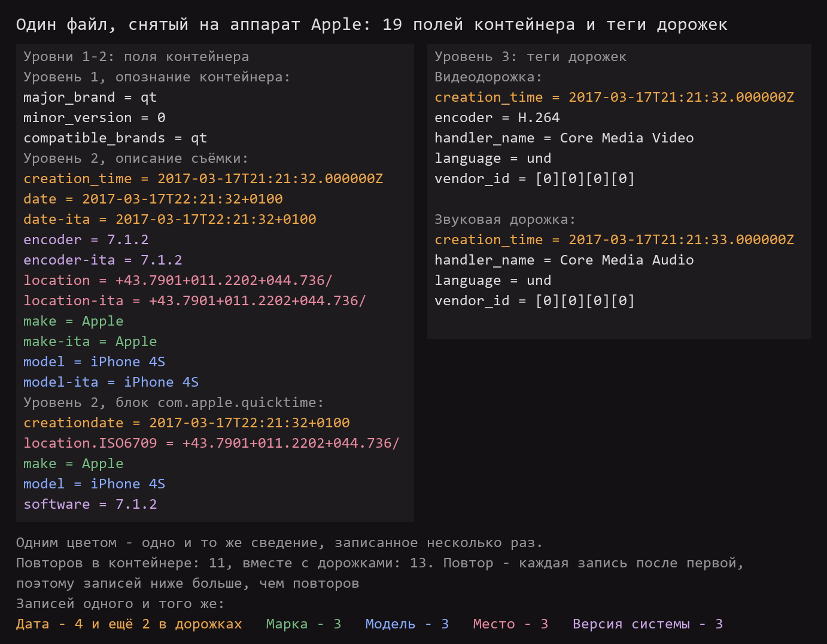Select "handler_name = Core Media Video"
The height and width of the screenshot is (644, 827).
[564, 138]
